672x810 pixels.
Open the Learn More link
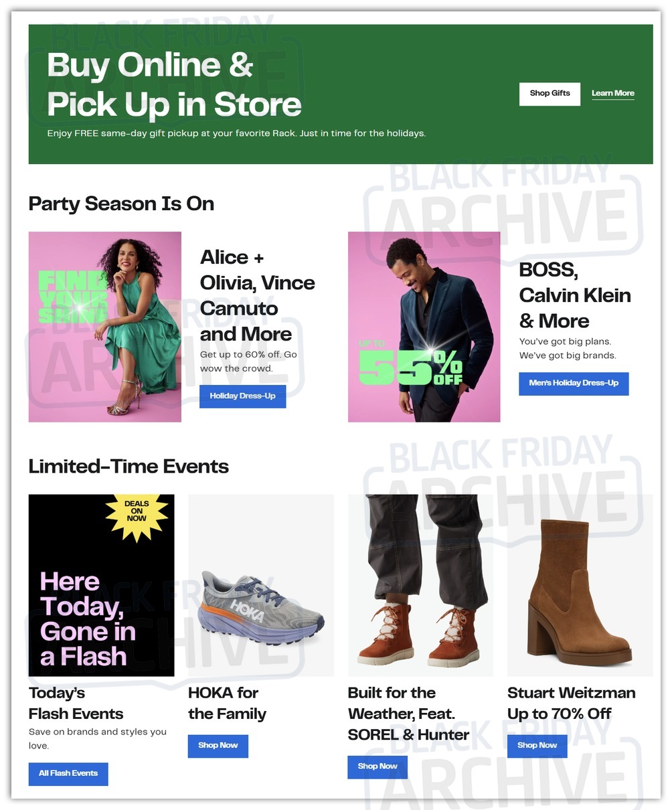click(x=612, y=94)
